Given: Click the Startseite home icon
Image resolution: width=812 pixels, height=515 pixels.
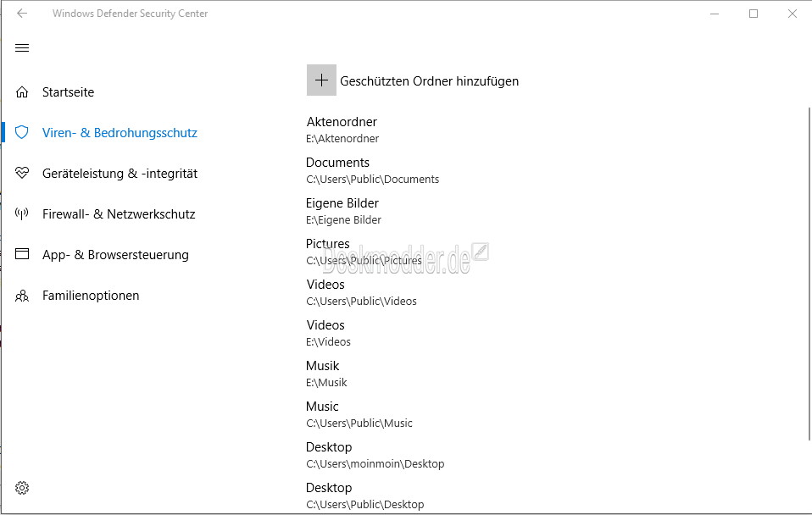Looking at the screenshot, I should coord(22,92).
